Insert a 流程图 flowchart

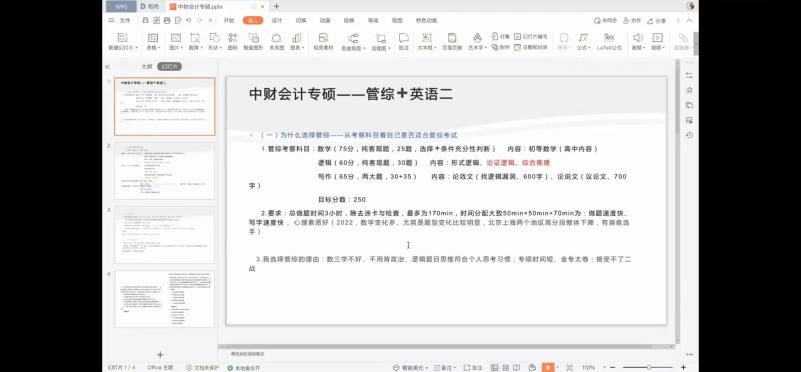pos(381,41)
